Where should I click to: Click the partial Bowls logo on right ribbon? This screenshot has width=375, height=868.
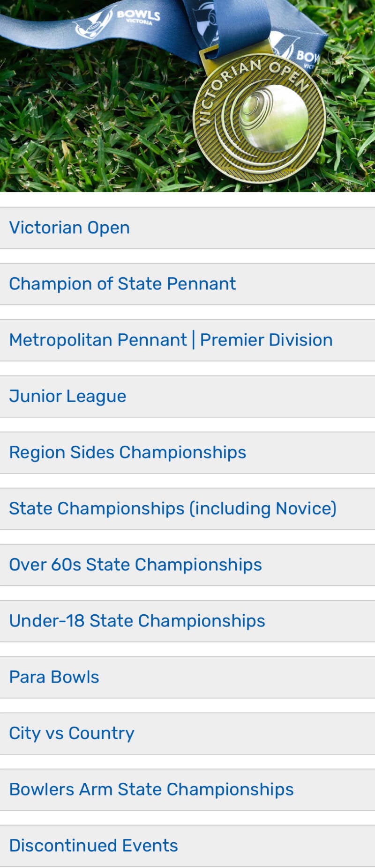pos(300,51)
